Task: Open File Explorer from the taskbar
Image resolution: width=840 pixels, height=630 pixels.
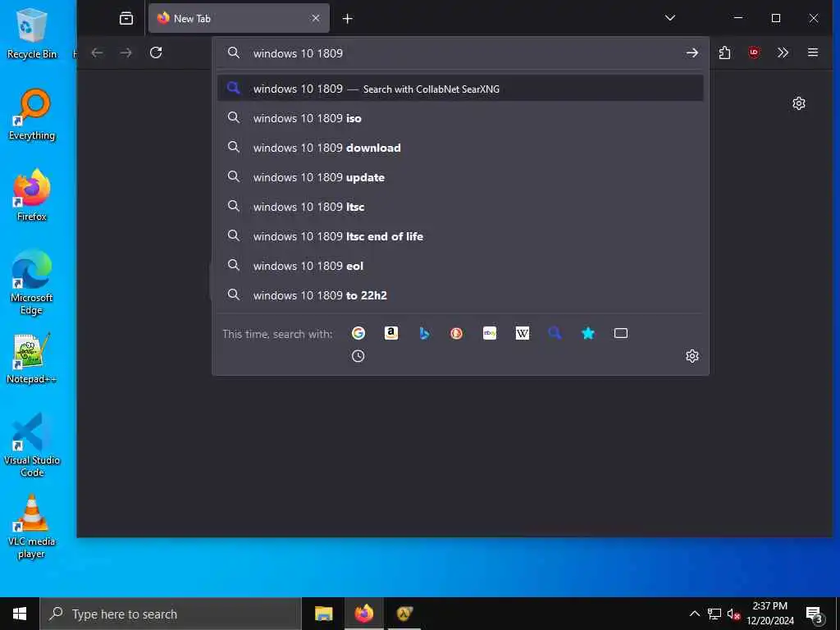Action: click(x=323, y=614)
